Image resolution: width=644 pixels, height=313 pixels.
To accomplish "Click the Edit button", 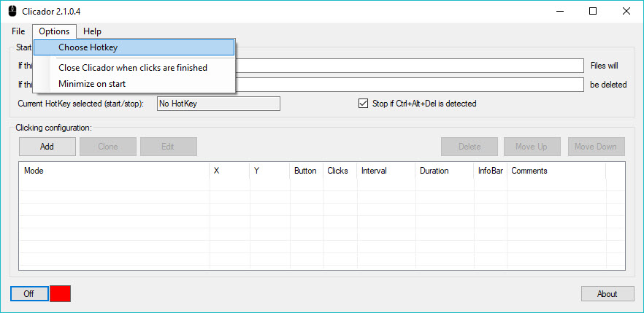I will coord(169,147).
